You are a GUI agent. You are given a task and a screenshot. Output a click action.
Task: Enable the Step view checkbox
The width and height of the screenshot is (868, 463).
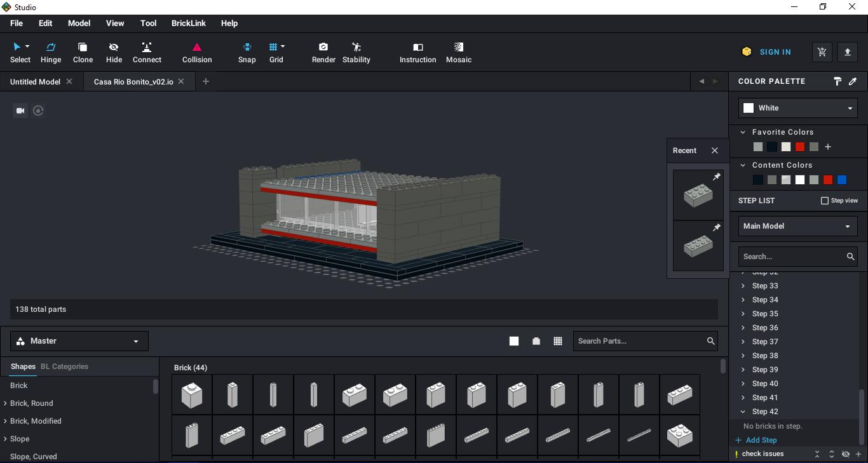click(825, 201)
